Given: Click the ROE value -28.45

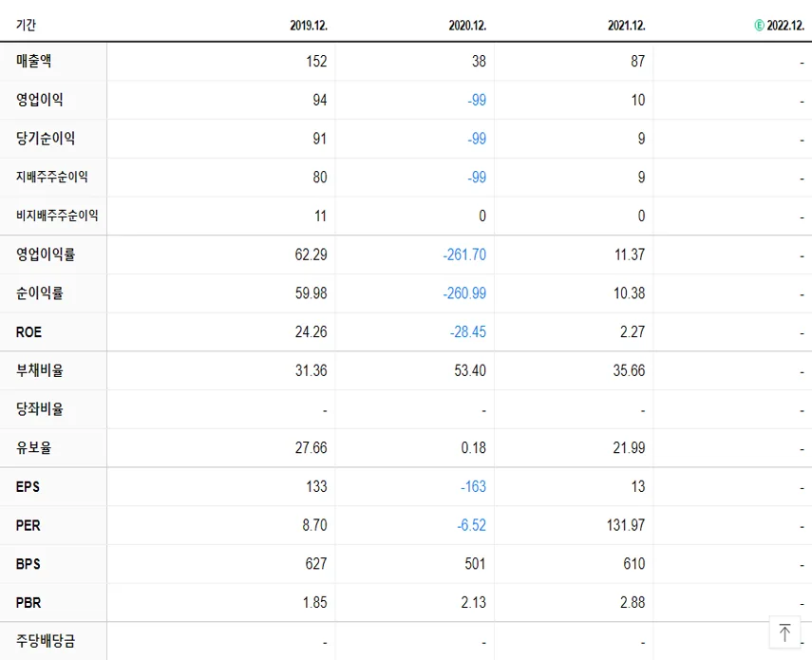Looking at the screenshot, I should click(x=468, y=331).
